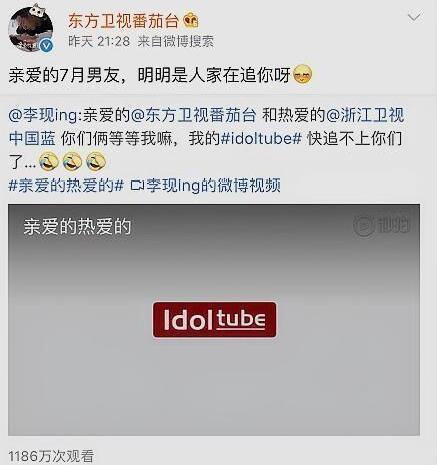Click the smiling emoji in post text

[303, 75]
